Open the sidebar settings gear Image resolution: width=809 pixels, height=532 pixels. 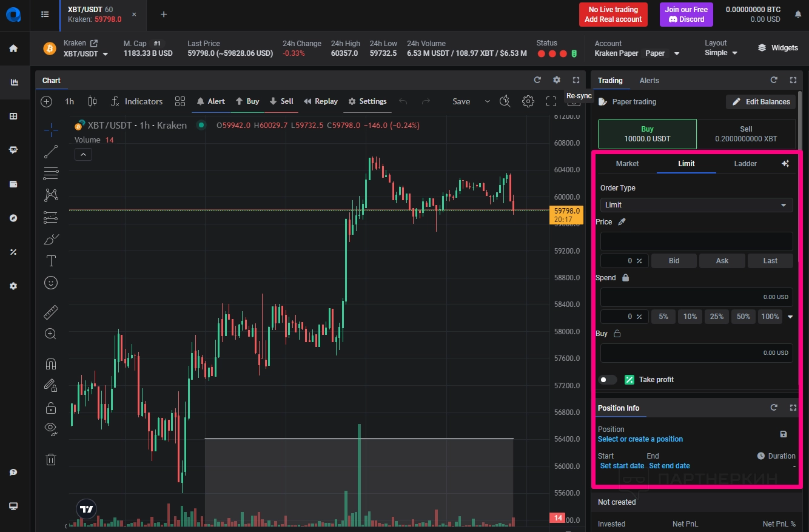13,286
